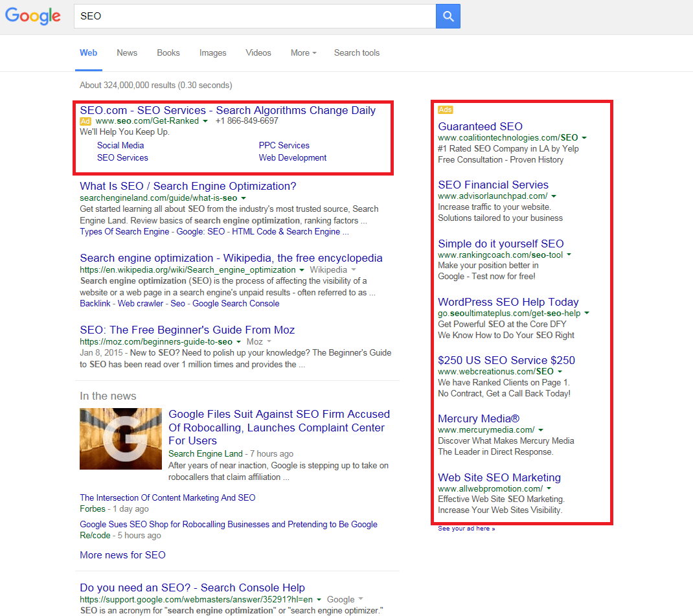
Task: Open the SEO.com SEO Services ad title
Action: 227,110
